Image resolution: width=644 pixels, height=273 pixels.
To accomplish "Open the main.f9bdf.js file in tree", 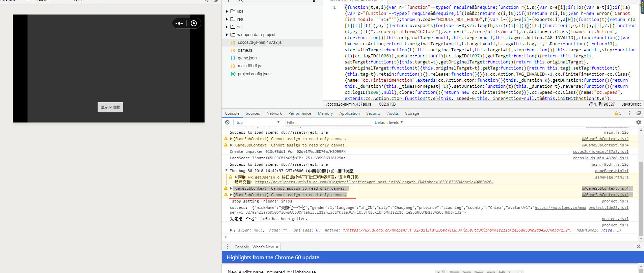I will click(249, 66).
